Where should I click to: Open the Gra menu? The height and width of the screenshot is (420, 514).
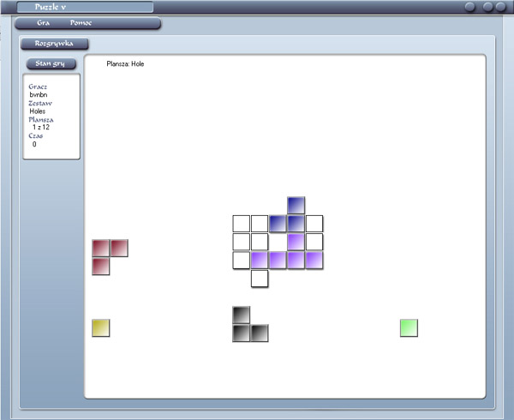44,23
